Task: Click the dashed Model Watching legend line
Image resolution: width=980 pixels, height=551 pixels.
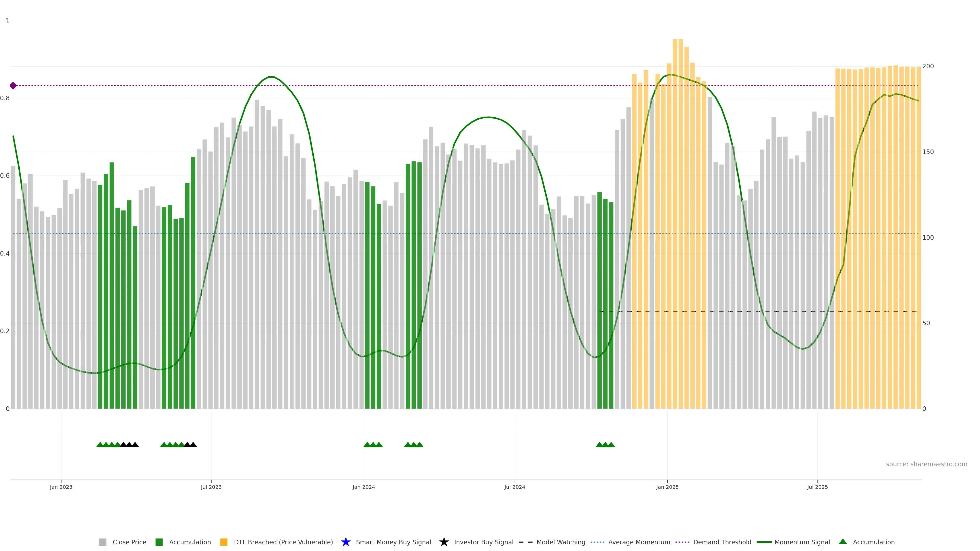Action: click(525, 542)
